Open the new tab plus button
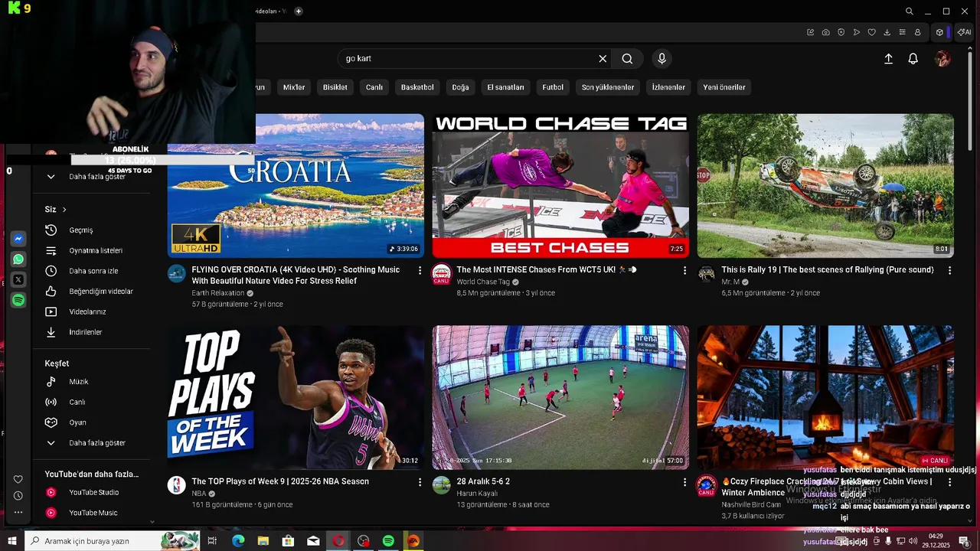Screen dimensions: 980x551 pyautogui.click(x=299, y=11)
